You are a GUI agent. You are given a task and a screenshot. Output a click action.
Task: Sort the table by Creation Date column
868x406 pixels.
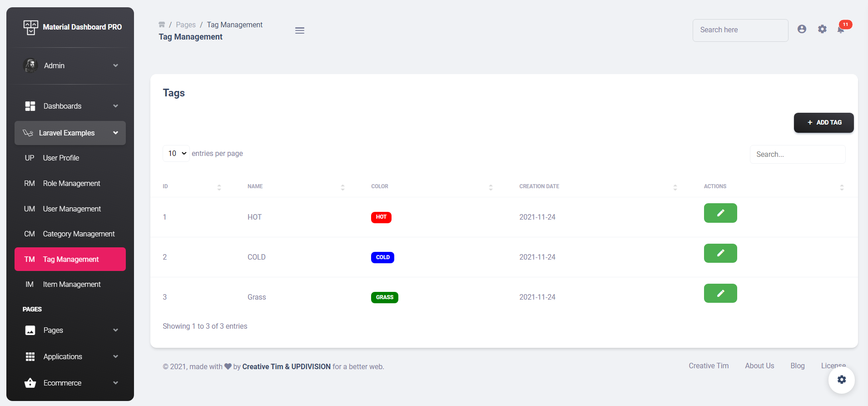coord(597,186)
